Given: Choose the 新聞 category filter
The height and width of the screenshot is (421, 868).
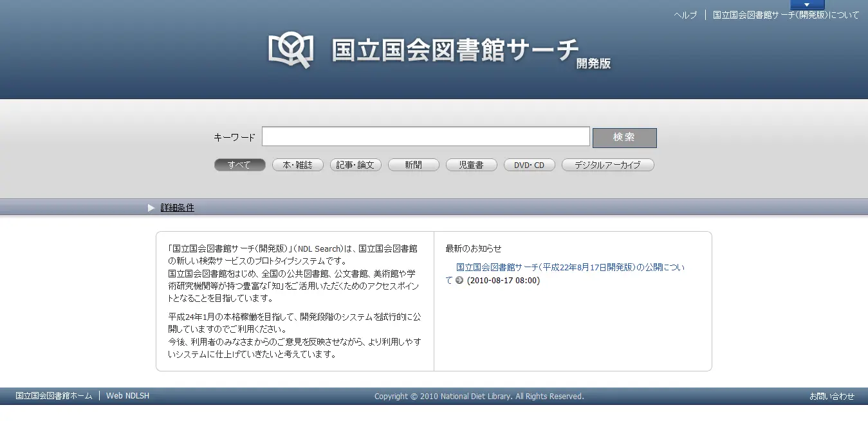Looking at the screenshot, I should 413,165.
